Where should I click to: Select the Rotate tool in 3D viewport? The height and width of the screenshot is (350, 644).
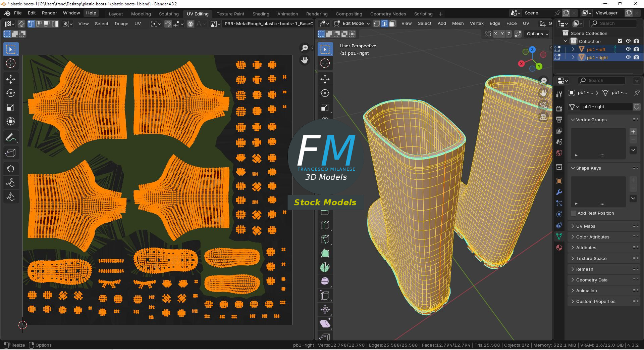[x=325, y=93]
